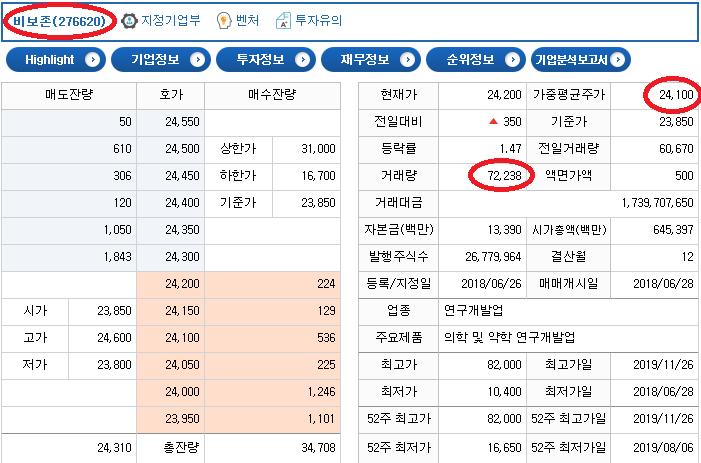
Task: Click the 지정기업부 label
Action: coord(171,20)
